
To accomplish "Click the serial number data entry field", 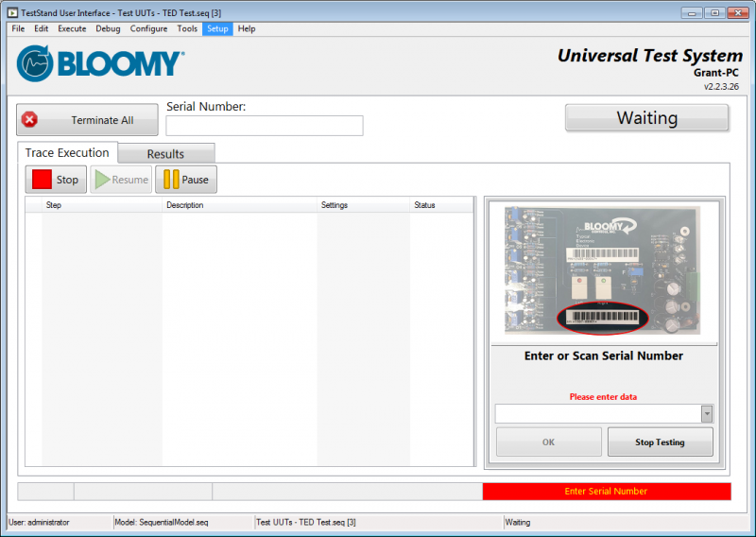I will 598,414.
